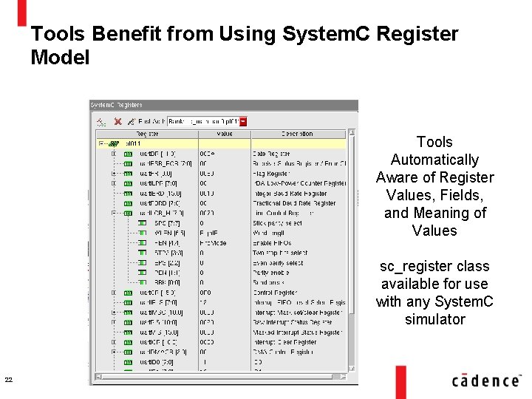Select the uartDMACR register name
The width and height of the screenshot is (532, 399).
pos(163,352)
